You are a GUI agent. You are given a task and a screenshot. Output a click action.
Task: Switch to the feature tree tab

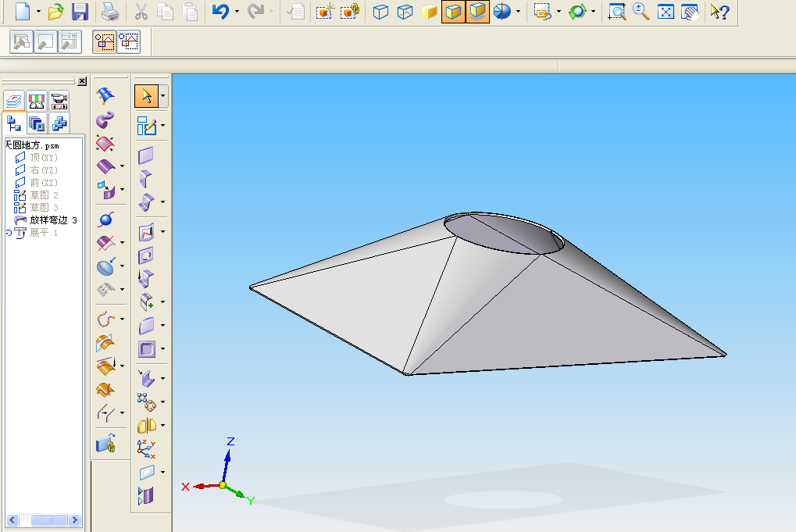(x=14, y=123)
